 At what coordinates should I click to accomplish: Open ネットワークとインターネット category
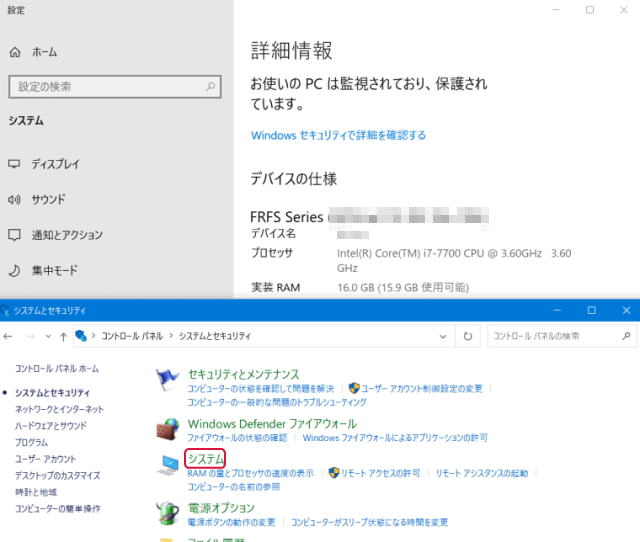(59, 409)
